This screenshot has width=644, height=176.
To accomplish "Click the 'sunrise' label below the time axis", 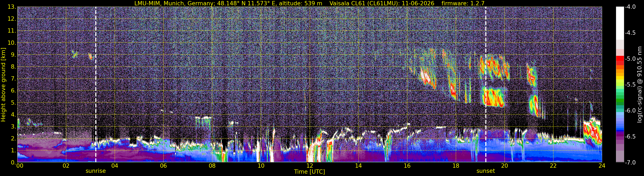I will tap(96, 171).
